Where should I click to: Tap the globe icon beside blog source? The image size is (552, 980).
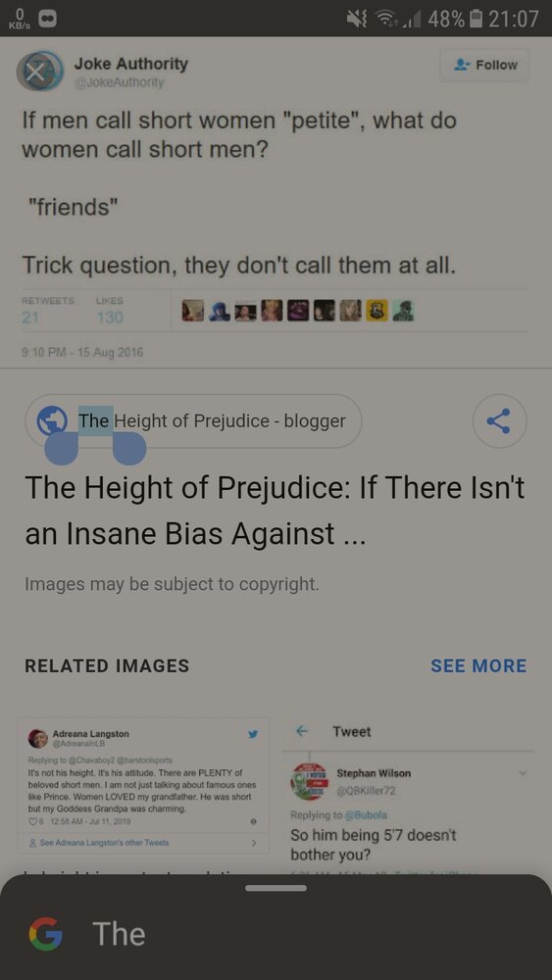[x=52, y=420]
